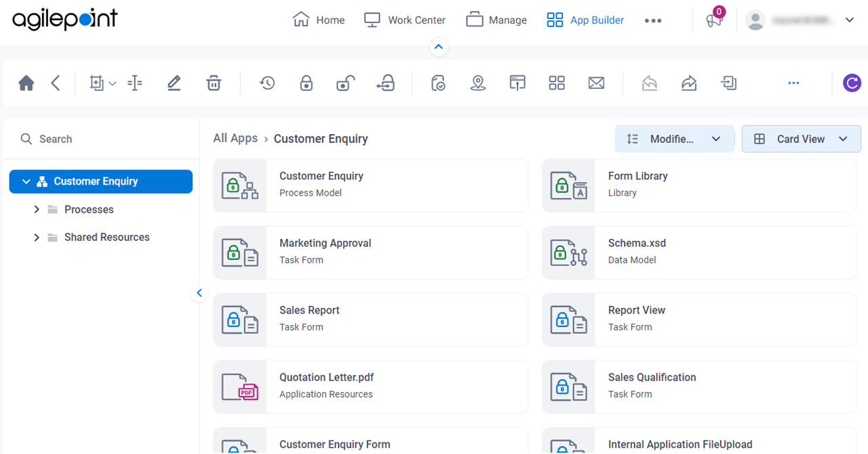Click All Apps breadcrumb link
The width and height of the screenshot is (868, 454).
click(x=235, y=138)
